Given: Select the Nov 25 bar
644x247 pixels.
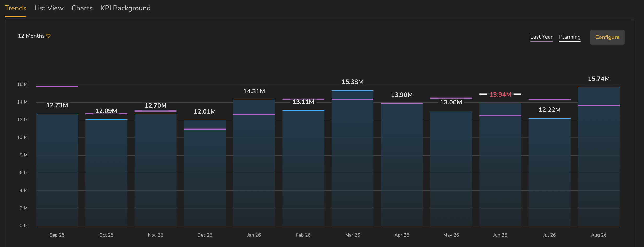Looking at the screenshot, I should [x=156, y=170].
